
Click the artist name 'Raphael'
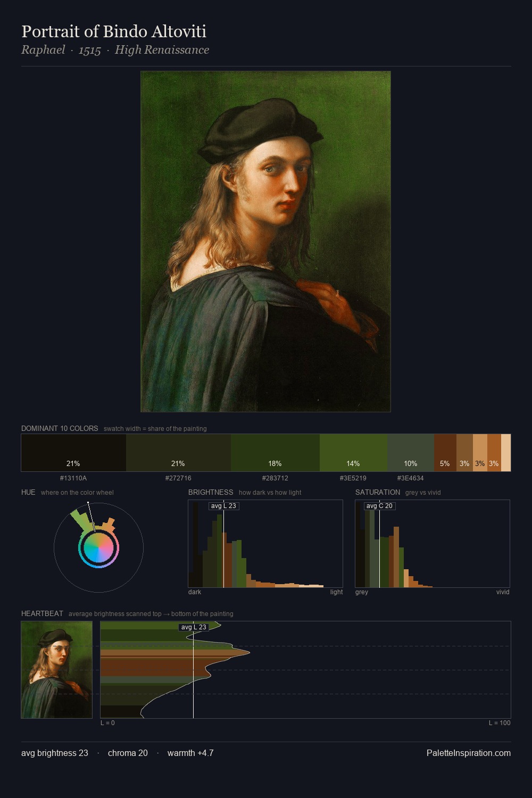[43, 50]
